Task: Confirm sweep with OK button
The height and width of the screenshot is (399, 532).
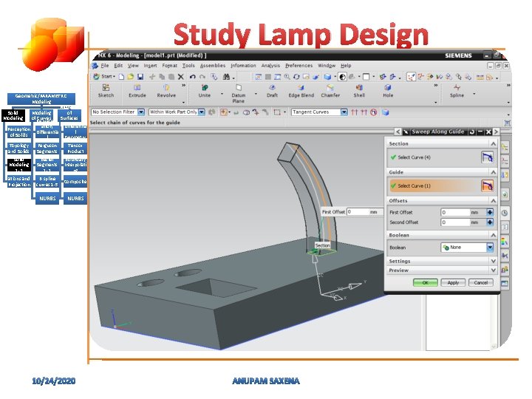Action: coord(425,282)
